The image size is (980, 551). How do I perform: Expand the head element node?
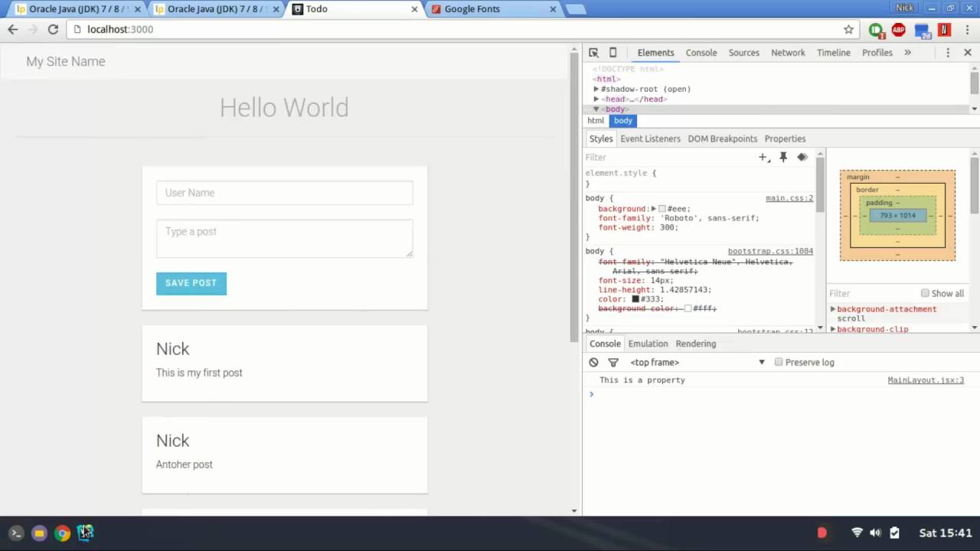click(x=596, y=99)
